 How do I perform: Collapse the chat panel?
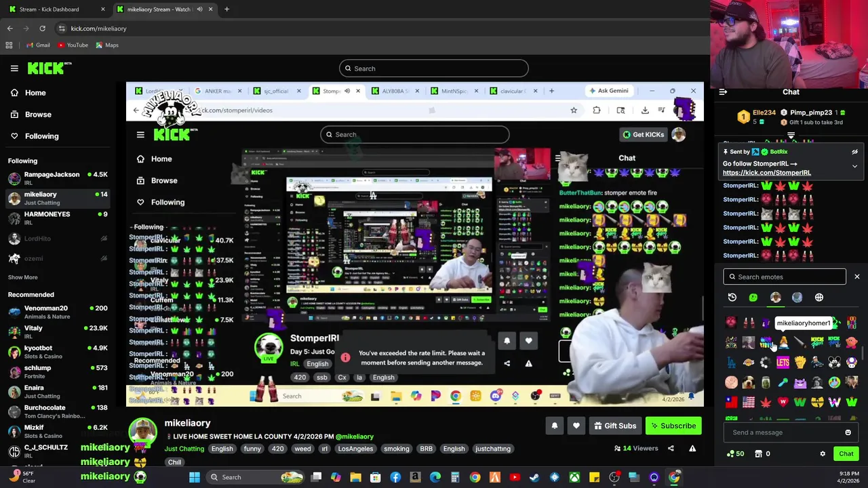[723, 91]
